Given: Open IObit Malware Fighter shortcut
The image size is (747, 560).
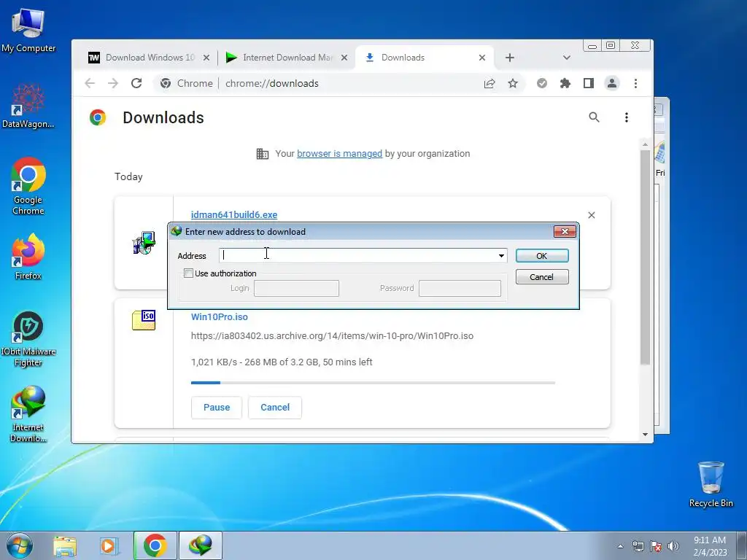Looking at the screenshot, I should coord(28,339).
